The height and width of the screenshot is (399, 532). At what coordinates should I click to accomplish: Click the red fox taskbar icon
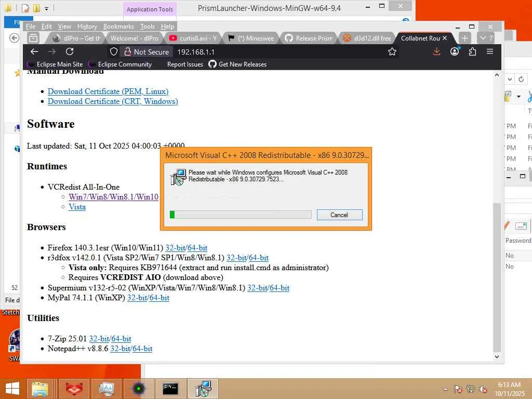(74, 389)
